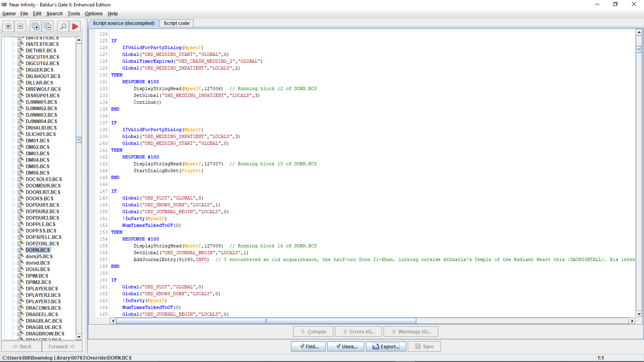644x362 pixels.
Task: Open the Game menu
Action: [9, 14]
